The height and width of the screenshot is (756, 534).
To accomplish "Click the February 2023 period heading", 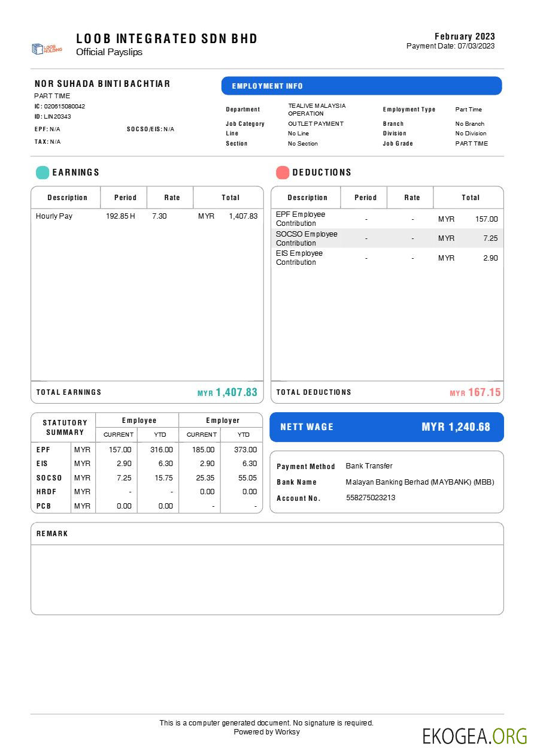I will coord(465,37).
